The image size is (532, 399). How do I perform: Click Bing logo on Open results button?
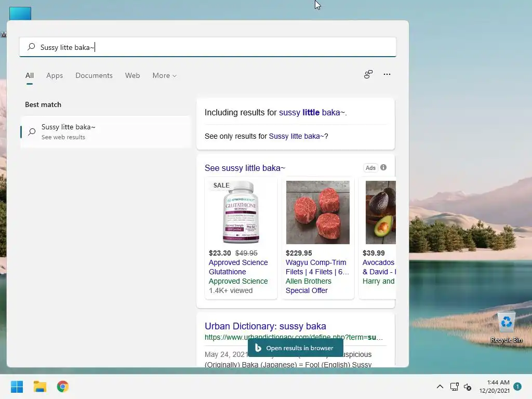pyautogui.click(x=258, y=348)
